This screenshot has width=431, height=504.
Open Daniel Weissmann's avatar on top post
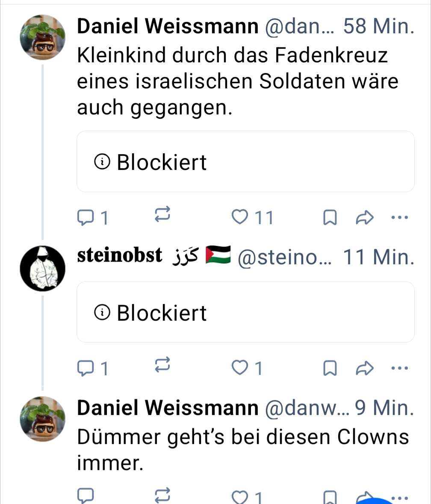pos(43,36)
